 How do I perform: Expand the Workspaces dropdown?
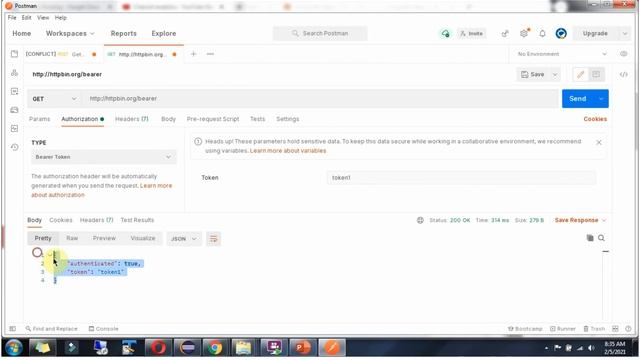coord(70,33)
